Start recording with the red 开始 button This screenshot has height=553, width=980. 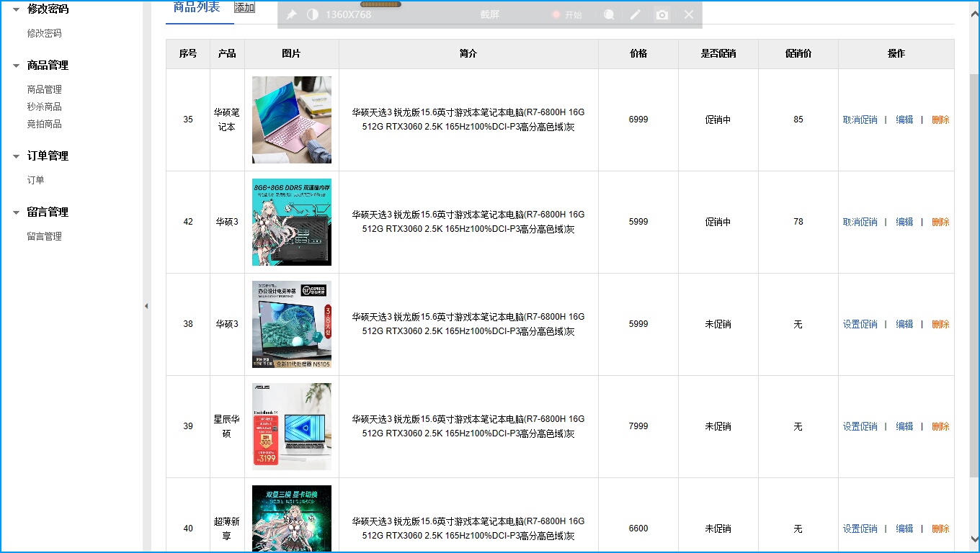pos(567,14)
